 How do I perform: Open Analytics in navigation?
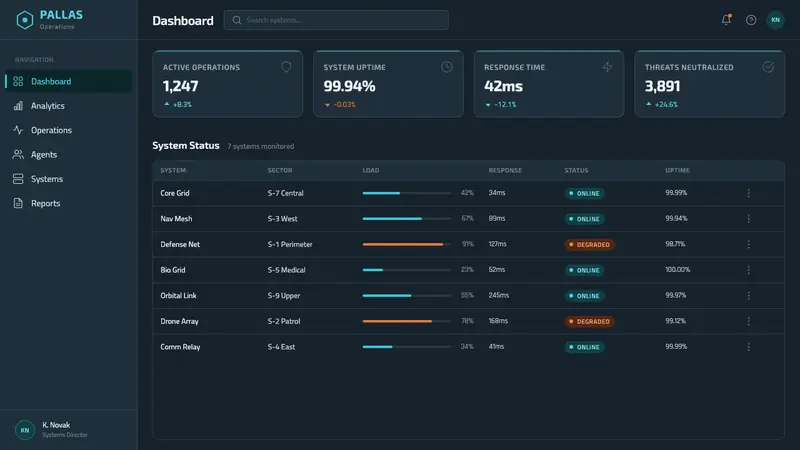(x=68, y=106)
